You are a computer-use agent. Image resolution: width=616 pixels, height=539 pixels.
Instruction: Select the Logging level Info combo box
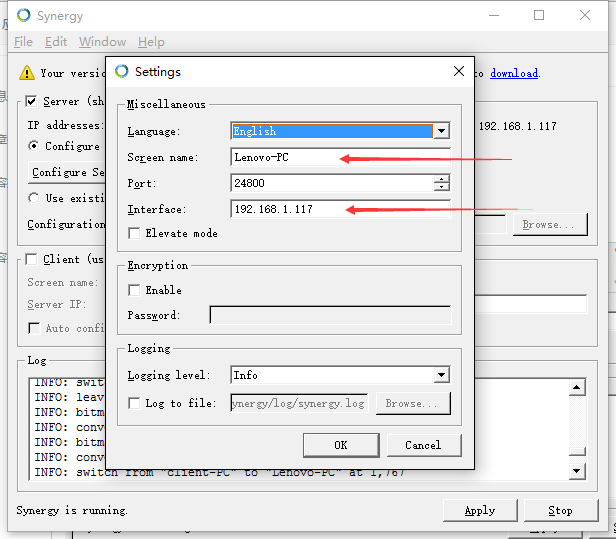click(340, 375)
